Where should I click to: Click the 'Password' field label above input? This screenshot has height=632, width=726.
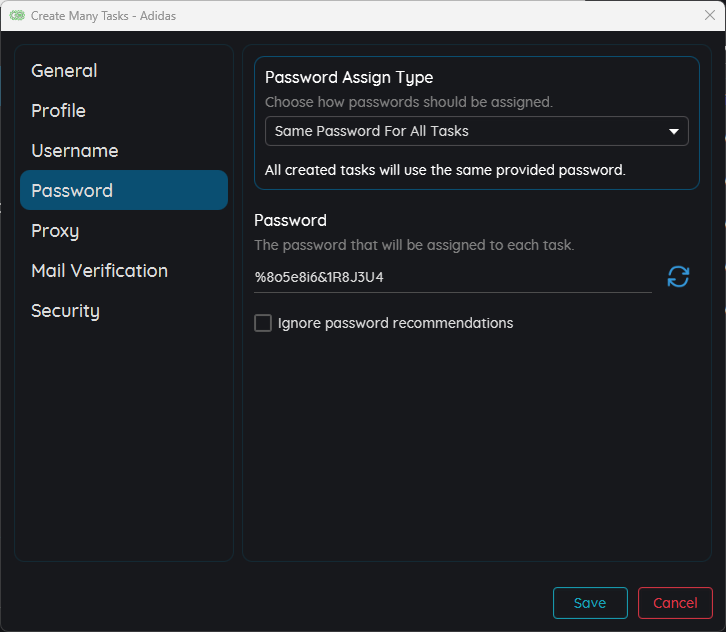[x=290, y=220]
